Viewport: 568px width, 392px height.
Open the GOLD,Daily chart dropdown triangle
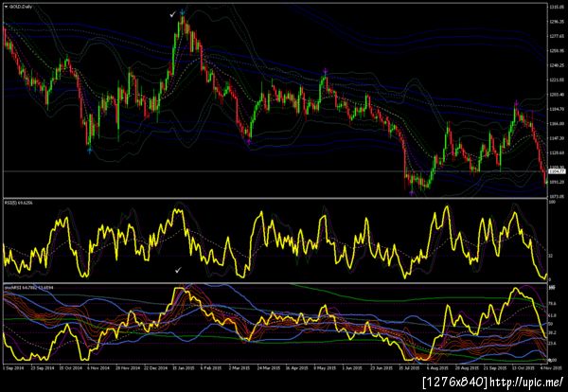pos(6,7)
